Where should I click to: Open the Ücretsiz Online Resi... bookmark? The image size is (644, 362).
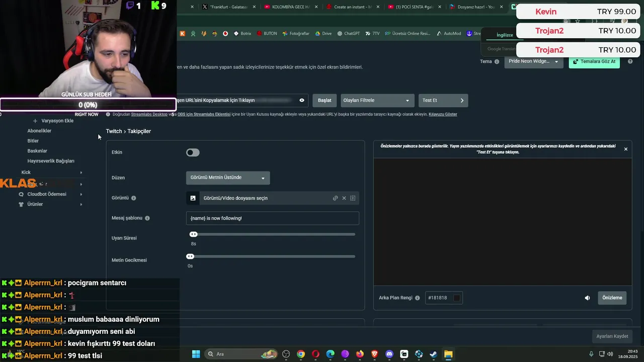408,34
